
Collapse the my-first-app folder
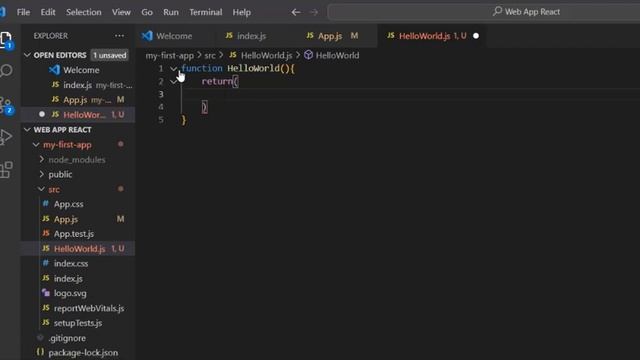(x=36, y=144)
